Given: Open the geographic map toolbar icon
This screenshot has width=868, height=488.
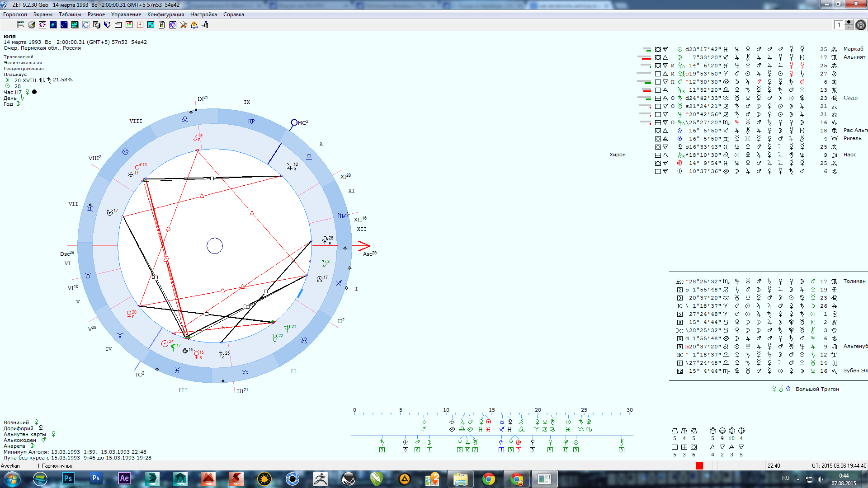Looking at the screenshot, I should 75,25.
